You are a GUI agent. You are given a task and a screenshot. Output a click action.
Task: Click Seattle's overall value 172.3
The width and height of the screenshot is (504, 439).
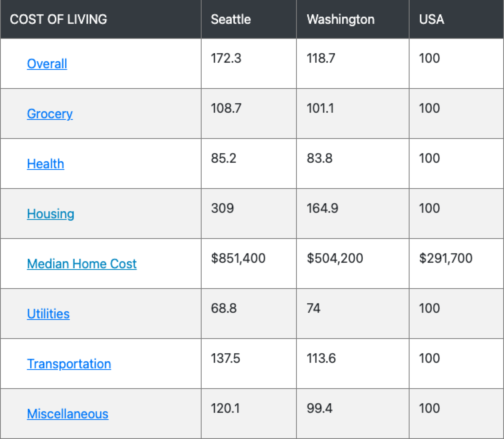click(226, 58)
